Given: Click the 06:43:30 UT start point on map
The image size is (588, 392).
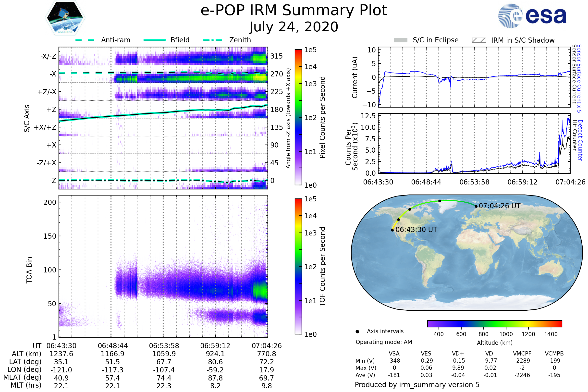Looking at the screenshot, I should [x=392, y=230].
